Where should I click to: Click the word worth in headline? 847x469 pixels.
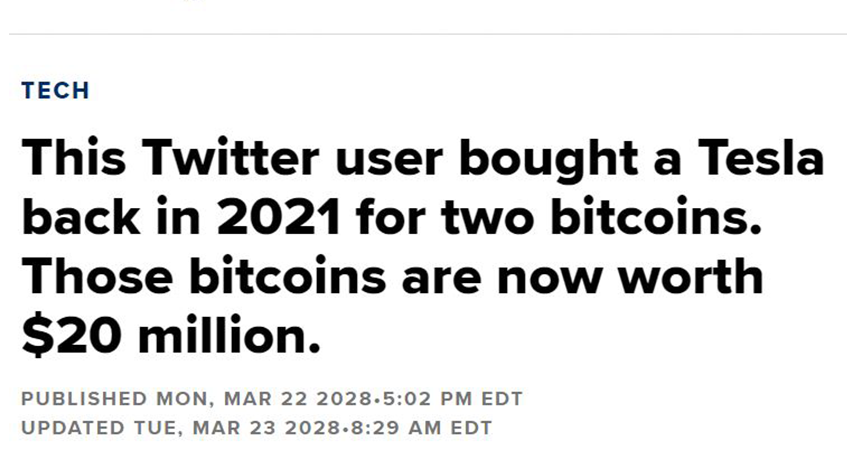click(x=690, y=276)
